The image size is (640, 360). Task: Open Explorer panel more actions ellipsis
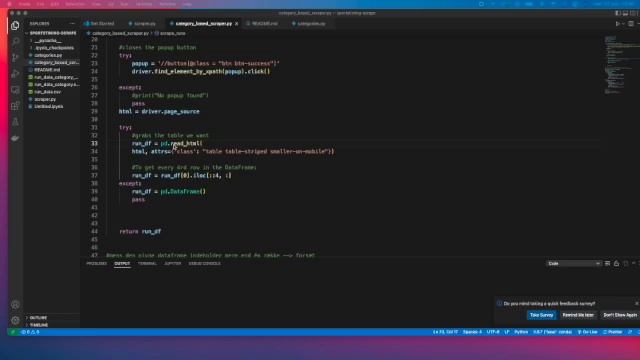(x=72, y=24)
